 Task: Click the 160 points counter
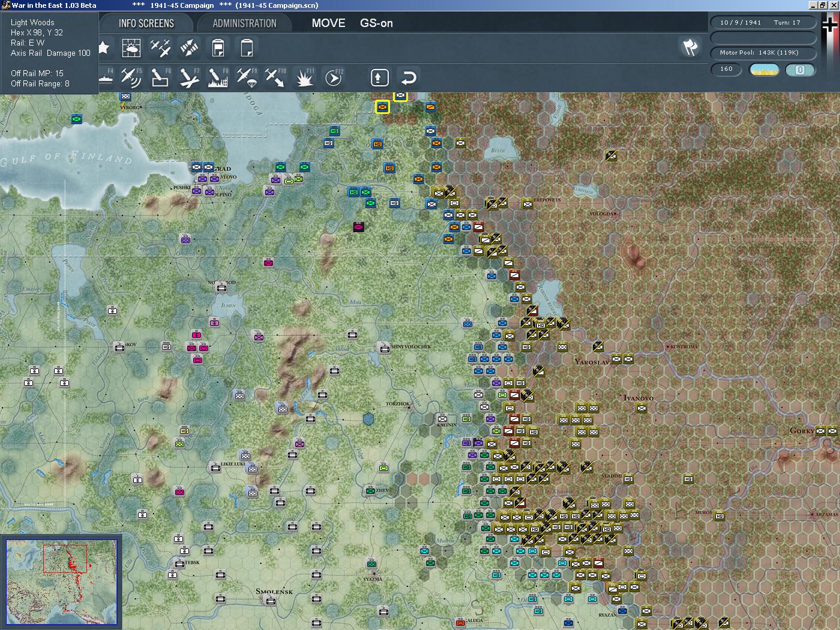point(727,69)
